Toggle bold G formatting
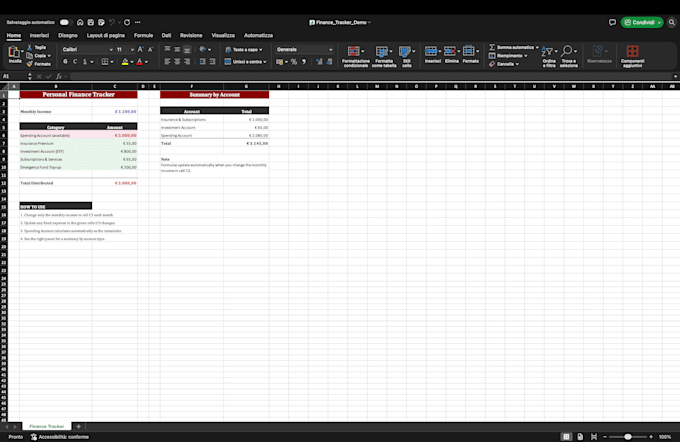680x442 pixels. 65,62
